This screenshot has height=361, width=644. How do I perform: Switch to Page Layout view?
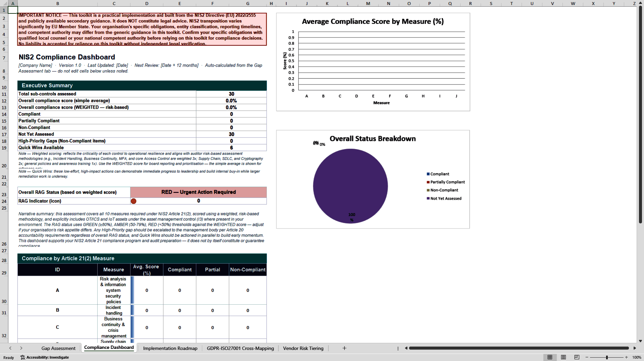tap(563, 357)
